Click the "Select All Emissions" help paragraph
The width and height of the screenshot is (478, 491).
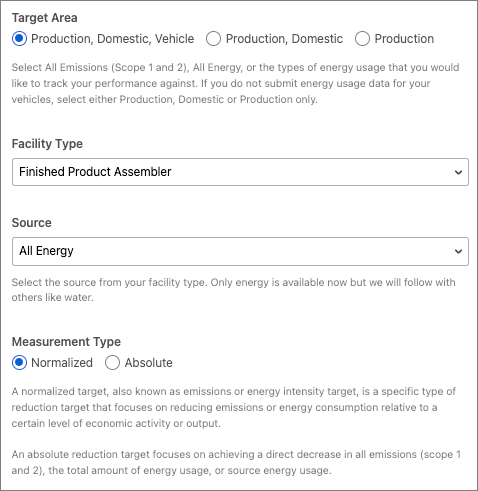click(x=235, y=83)
